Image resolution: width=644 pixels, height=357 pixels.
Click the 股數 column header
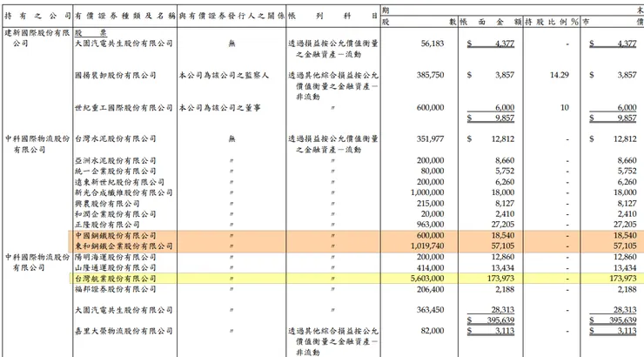pyautogui.click(x=419, y=22)
